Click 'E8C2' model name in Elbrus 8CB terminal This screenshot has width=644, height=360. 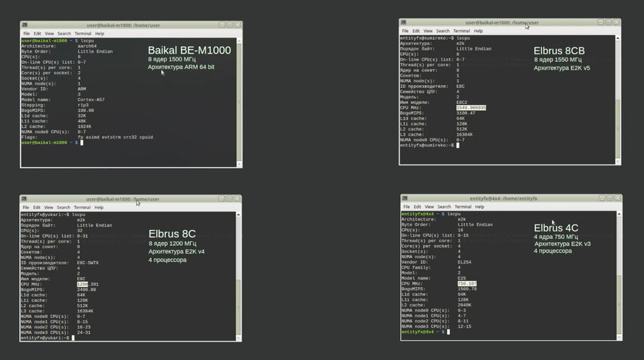tap(462, 102)
